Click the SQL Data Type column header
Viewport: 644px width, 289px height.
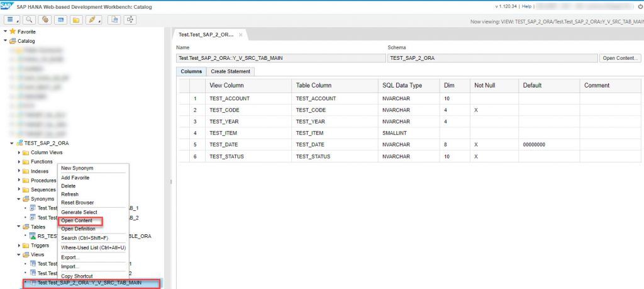409,86
